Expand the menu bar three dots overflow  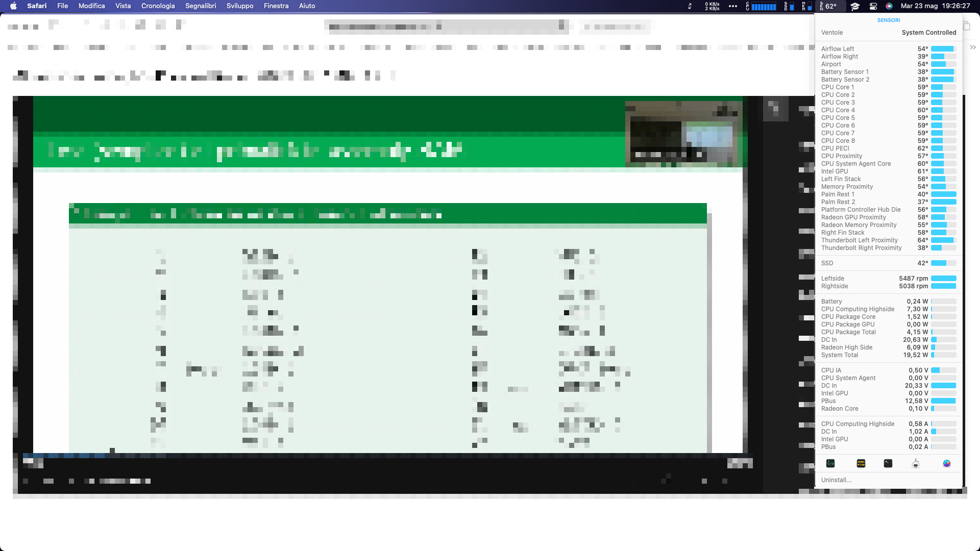733,6
